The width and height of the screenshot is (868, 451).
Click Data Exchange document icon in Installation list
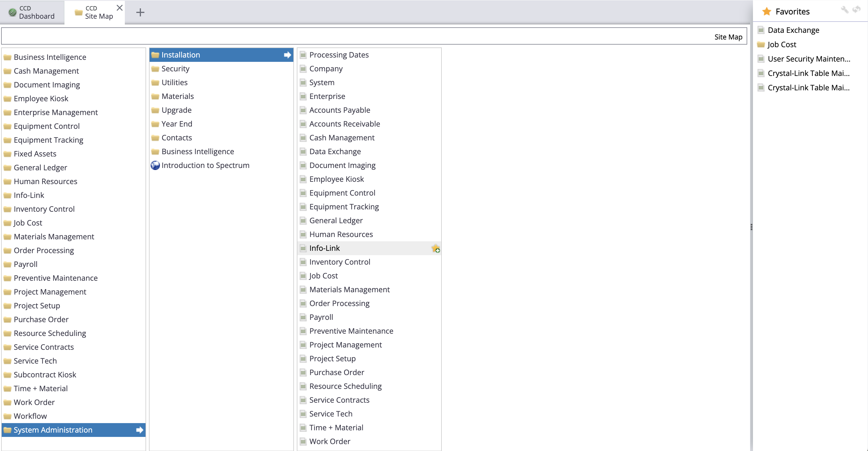[x=303, y=152]
